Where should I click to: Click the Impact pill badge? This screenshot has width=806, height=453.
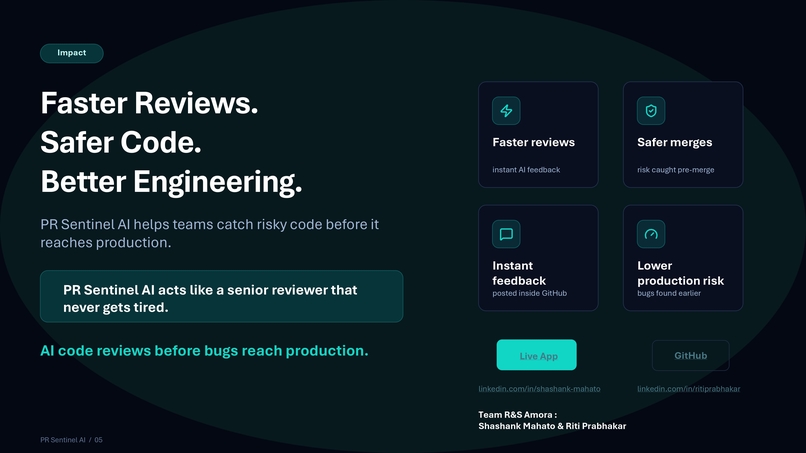coord(71,53)
